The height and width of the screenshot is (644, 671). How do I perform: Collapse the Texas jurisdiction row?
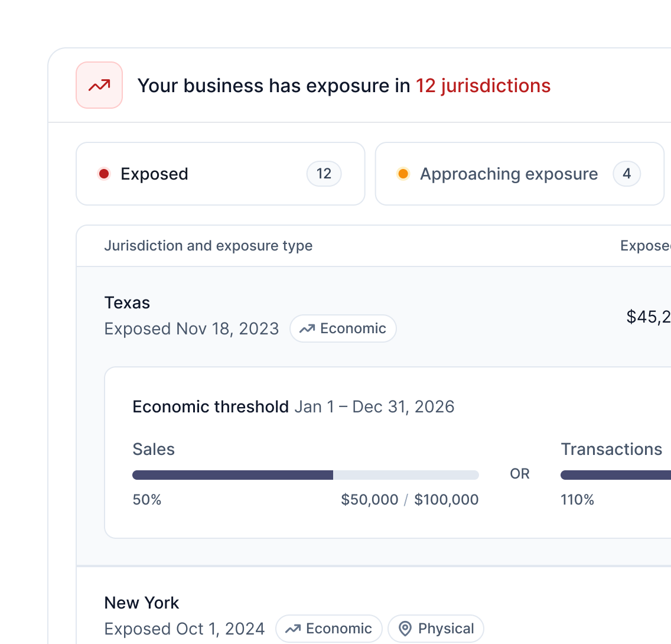click(x=373, y=316)
